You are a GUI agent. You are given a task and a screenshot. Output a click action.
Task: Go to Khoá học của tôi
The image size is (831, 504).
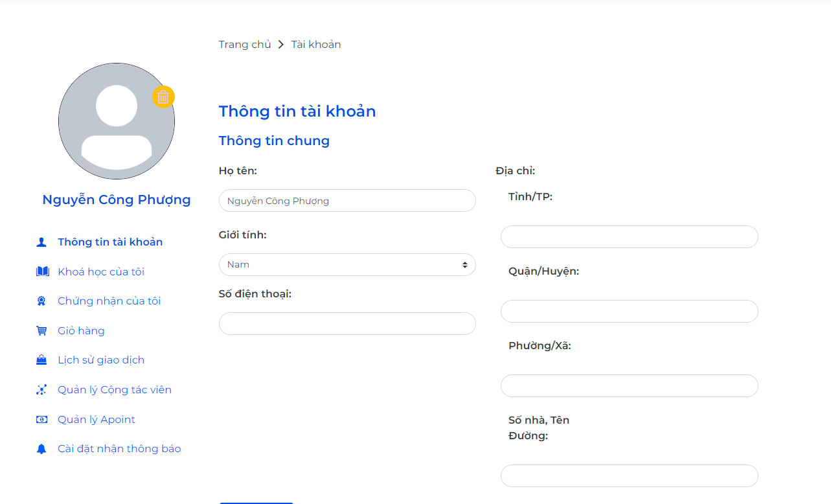tap(101, 271)
